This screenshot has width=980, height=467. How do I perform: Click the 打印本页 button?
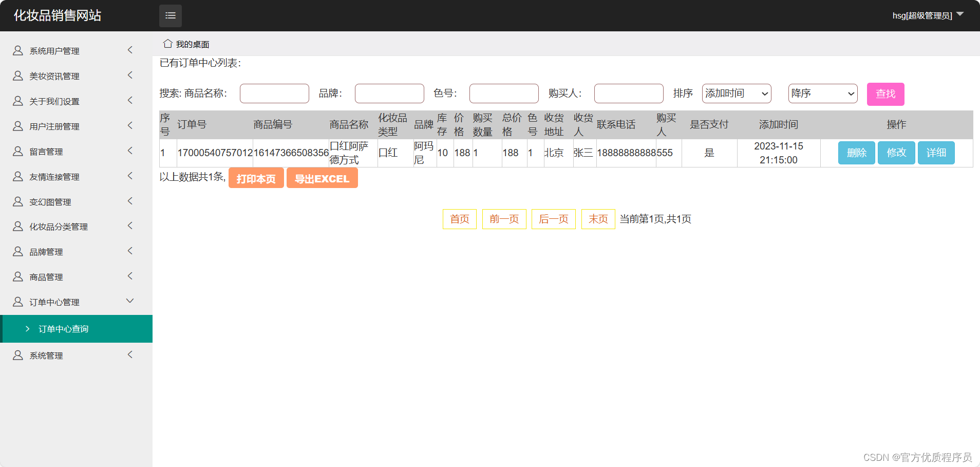[256, 178]
